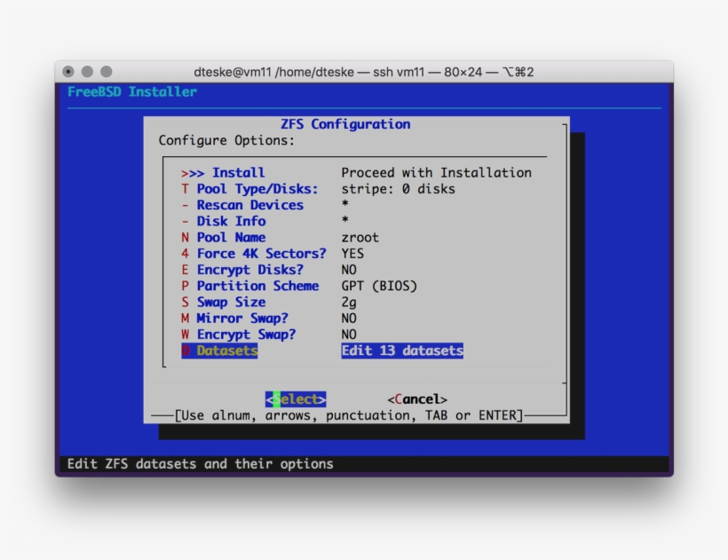
Task: Click the terminal window title text
Action: tap(363, 72)
